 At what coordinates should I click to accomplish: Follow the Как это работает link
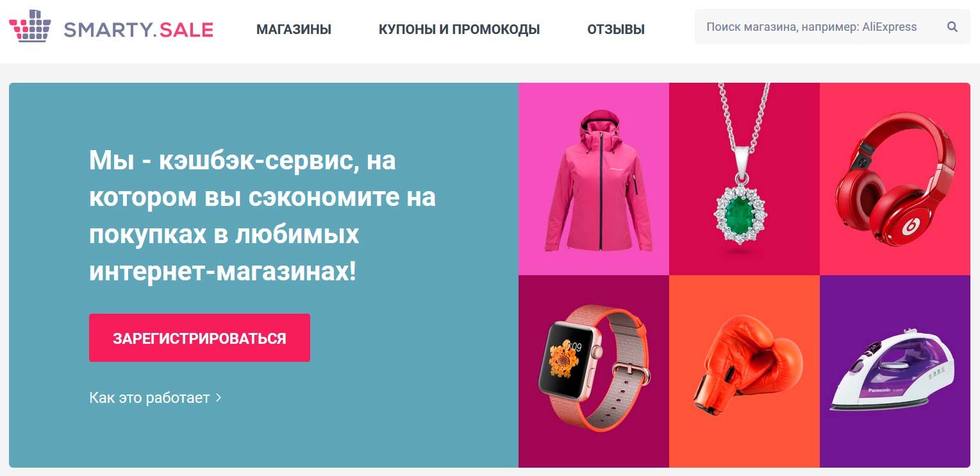point(149,398)
